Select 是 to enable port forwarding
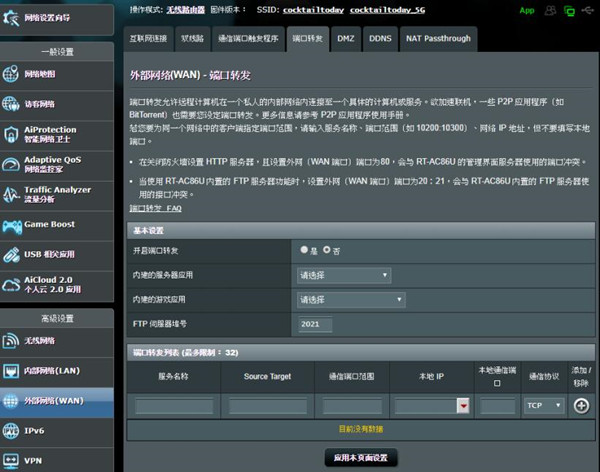Viewport: 600px width, 472px height. [304, 250]
